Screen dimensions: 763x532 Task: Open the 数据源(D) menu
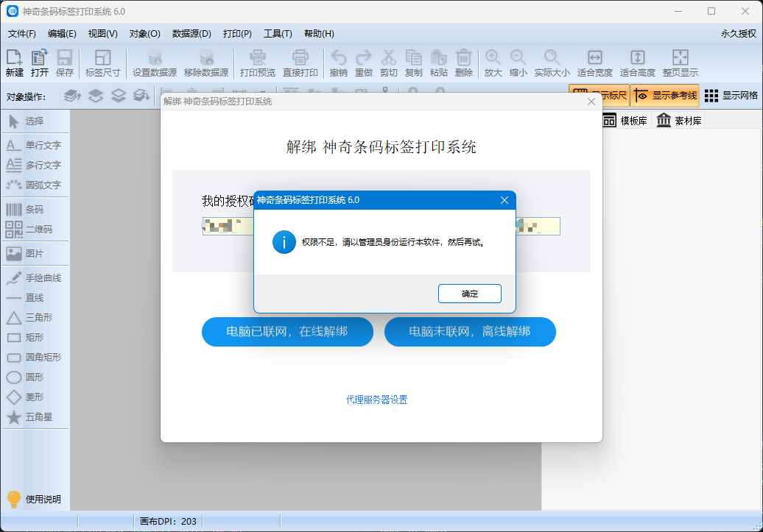click(x=191, y=34)
